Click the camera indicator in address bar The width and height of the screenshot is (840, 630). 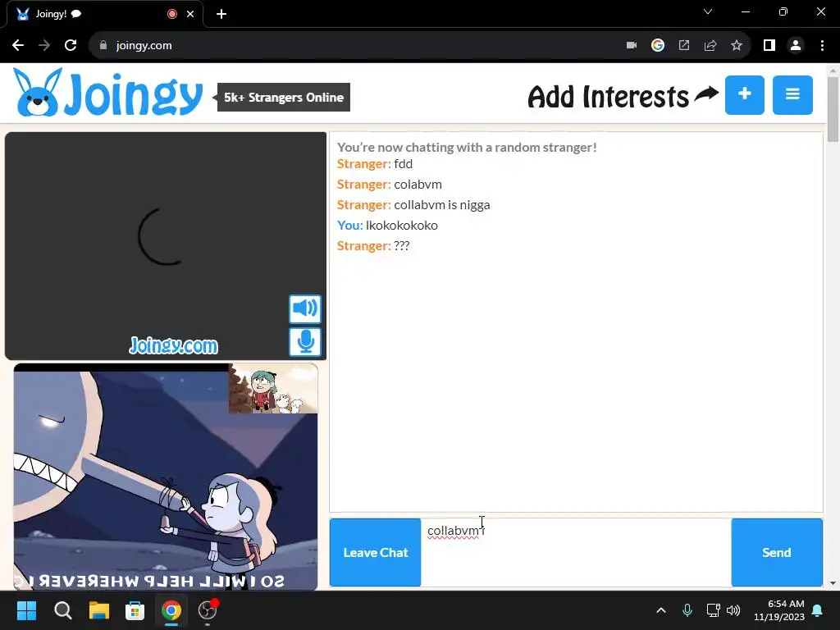click(x=632, y=46)
